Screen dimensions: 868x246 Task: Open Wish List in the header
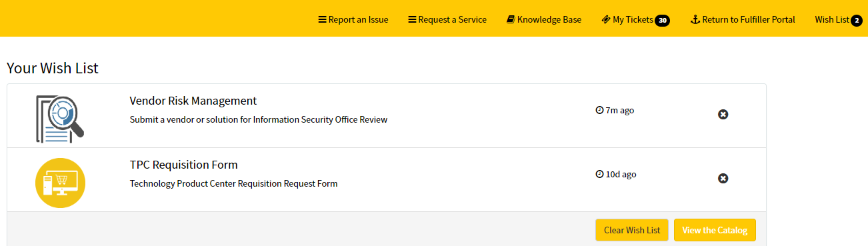pyautogui.click(x=839, y=20)
